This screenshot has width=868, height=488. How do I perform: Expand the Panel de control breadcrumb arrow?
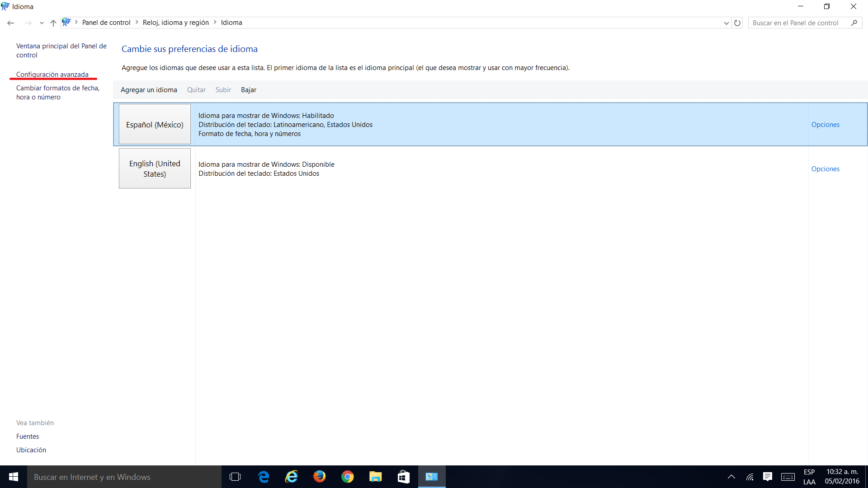coord(137,22)
